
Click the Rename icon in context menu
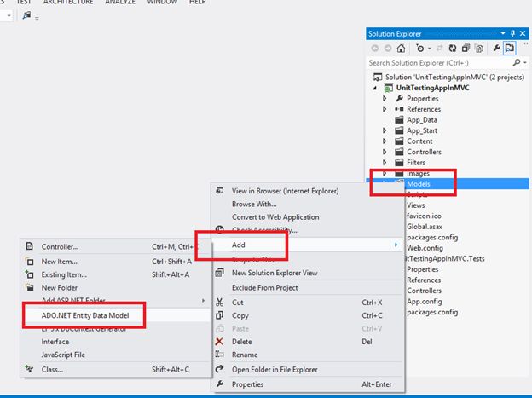point(219,355)
